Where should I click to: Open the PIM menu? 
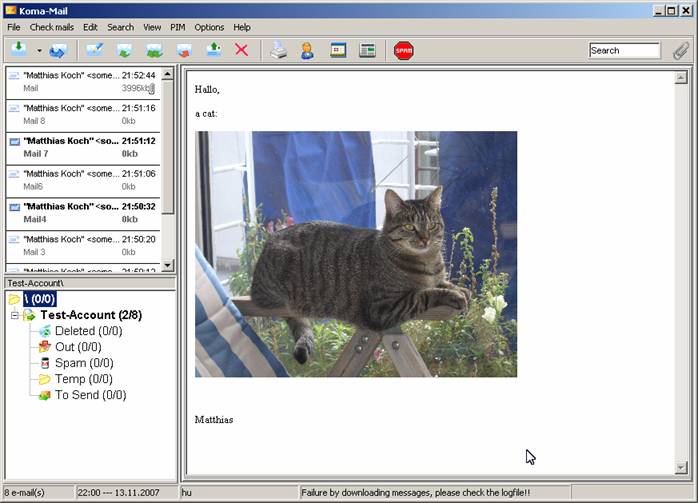178,27
